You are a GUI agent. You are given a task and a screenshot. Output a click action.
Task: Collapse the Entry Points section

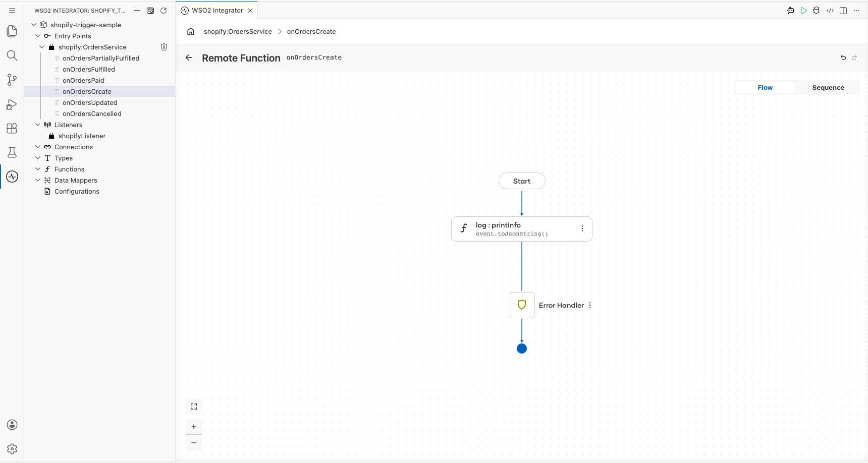pyautogui.click(x=38, y=36)
